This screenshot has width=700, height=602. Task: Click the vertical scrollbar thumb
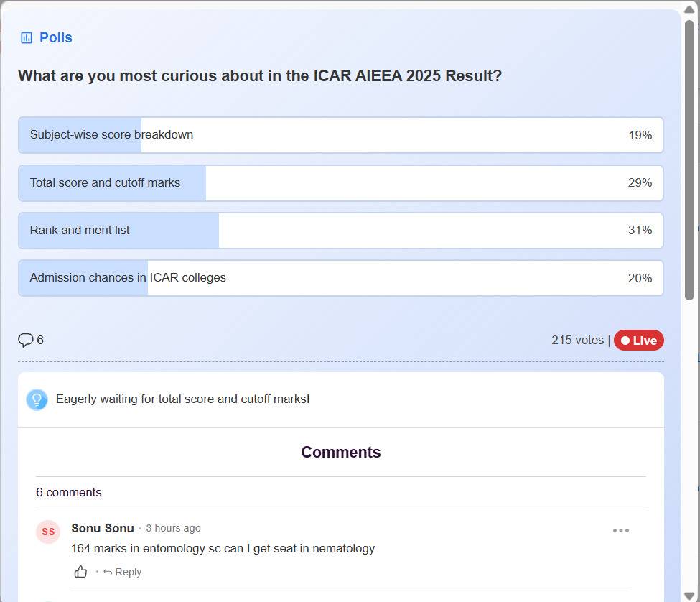pyautogui.click(x=689, y=158)
